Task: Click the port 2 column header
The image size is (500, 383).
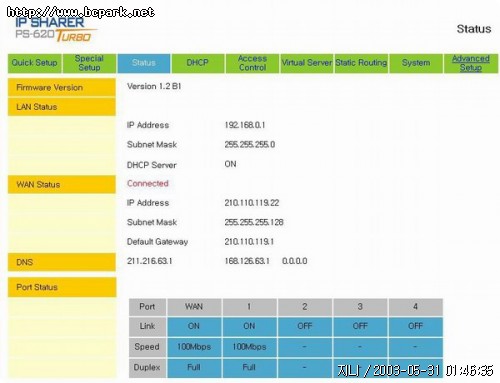Action: pyautogui.click(x=305, y=307)
